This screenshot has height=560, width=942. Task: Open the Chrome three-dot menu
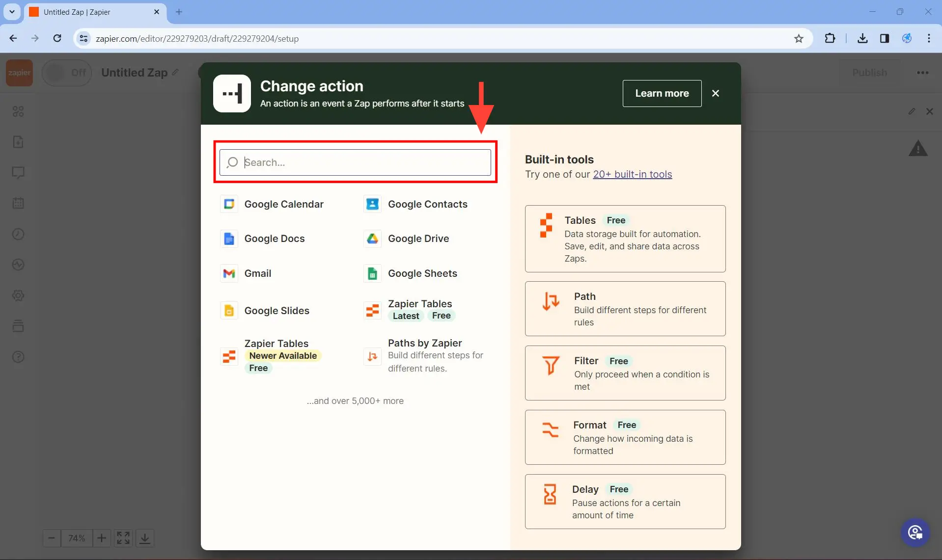click(x=929, y=38)
